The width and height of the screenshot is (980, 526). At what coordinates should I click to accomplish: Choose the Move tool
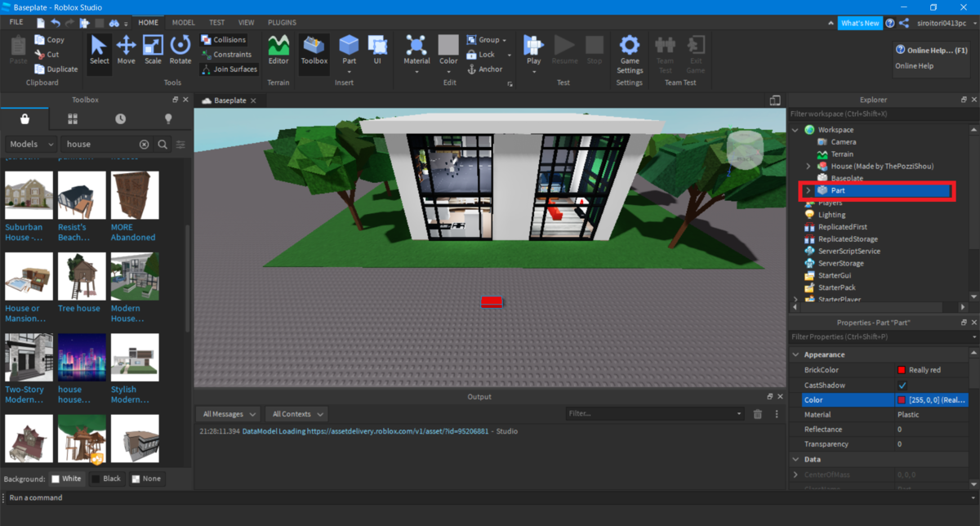point(126,50)
